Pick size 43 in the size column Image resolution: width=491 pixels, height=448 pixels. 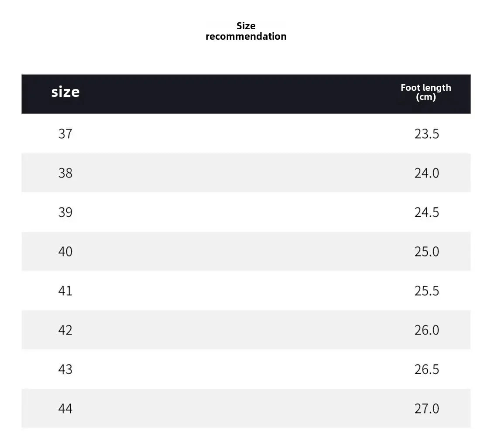coord(65,369)
